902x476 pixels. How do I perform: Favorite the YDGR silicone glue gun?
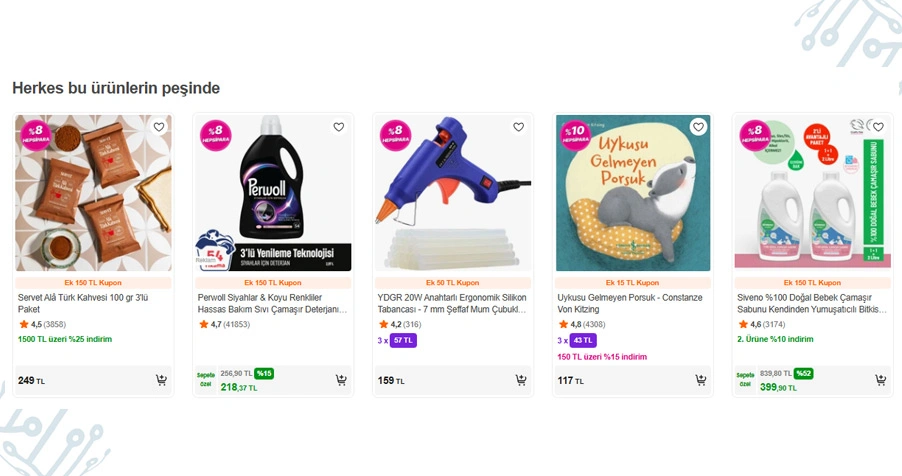click(x=518, y=127)
